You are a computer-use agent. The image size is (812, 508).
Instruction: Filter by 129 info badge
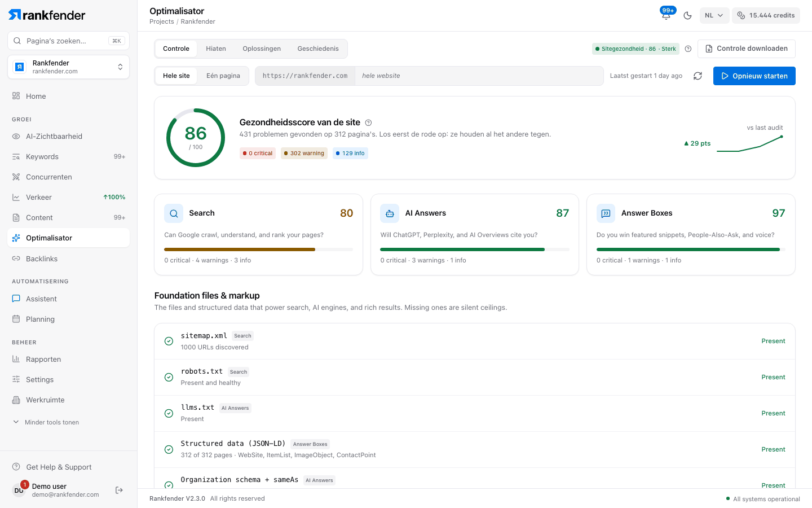350,153
